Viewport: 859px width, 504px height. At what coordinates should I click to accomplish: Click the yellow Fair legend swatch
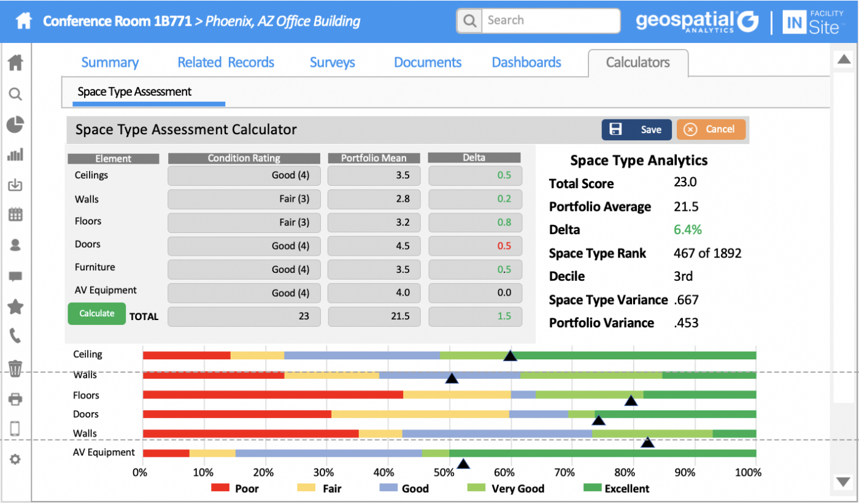[x=306, y=488]
